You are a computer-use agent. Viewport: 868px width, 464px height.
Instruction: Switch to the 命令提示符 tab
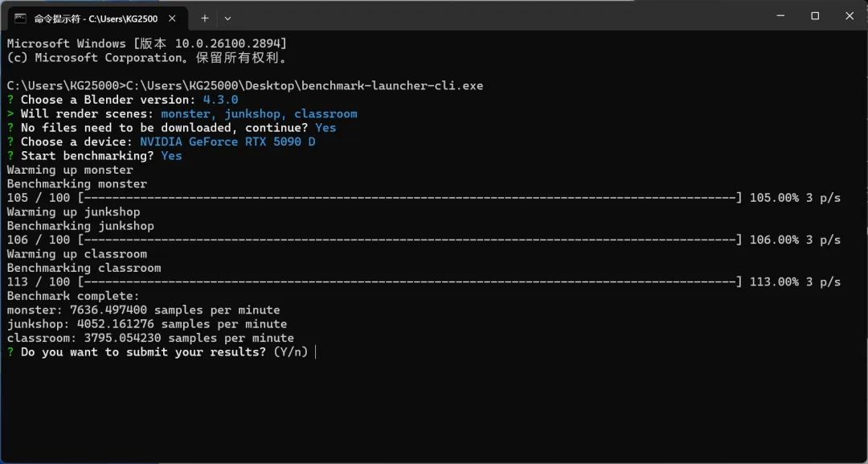pos(95,18)
